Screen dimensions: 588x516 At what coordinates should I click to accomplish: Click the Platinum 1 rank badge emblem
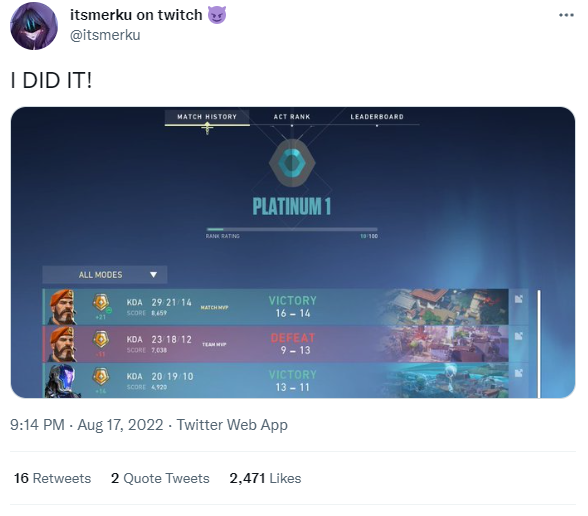[292, 163]
